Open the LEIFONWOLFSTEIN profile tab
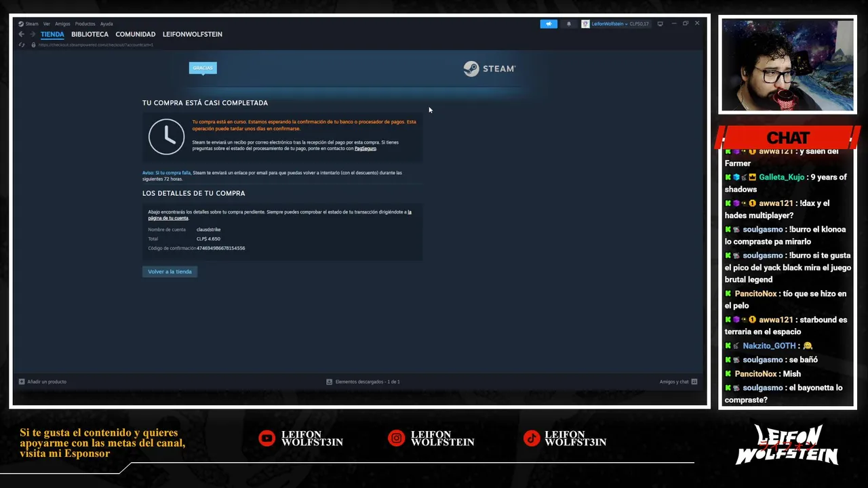 point(192,35)
